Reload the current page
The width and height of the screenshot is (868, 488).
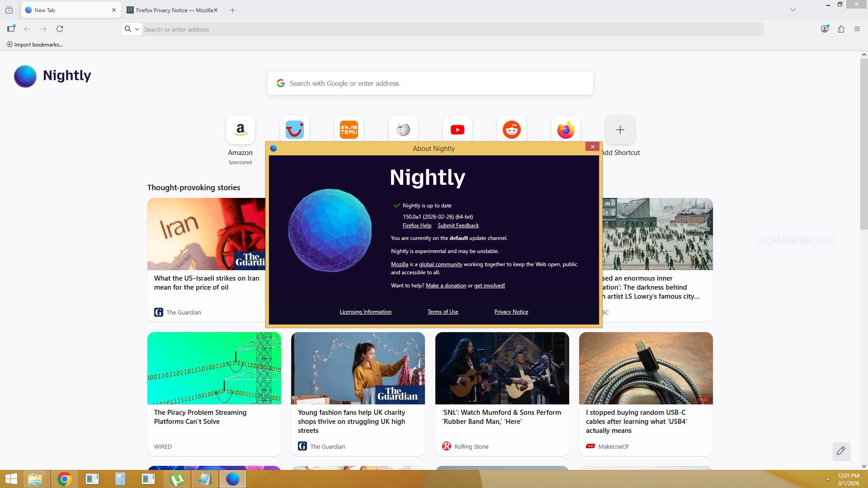pyautogui.click(x=60, y=29)
